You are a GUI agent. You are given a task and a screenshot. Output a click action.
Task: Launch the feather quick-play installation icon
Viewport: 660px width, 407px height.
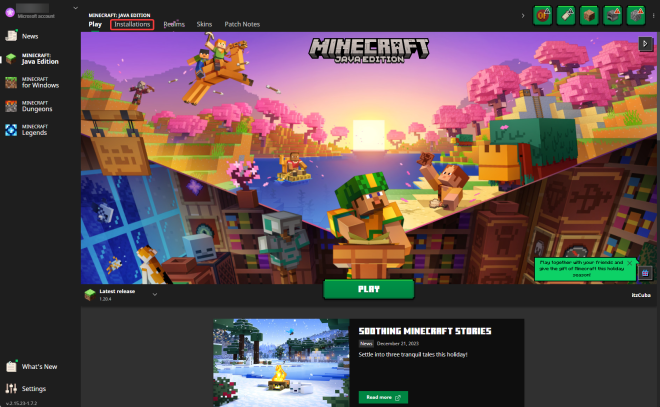566,16
